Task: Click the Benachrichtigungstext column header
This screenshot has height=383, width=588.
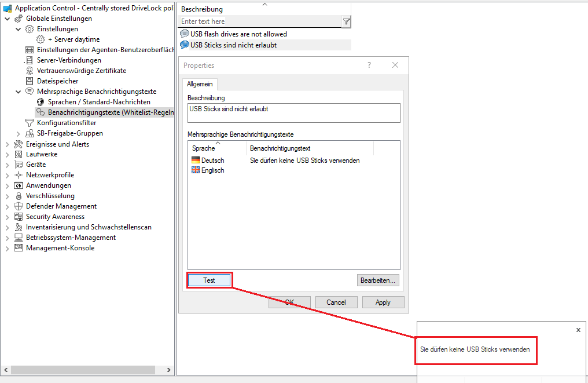Action: point(310,148)
